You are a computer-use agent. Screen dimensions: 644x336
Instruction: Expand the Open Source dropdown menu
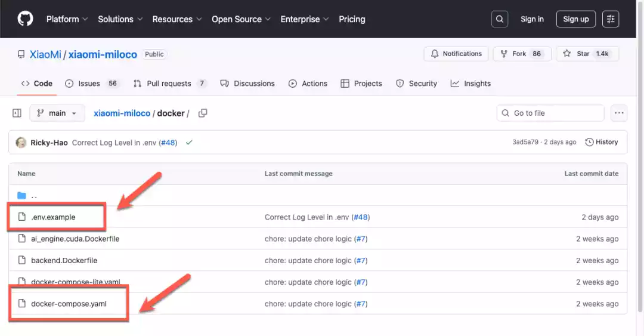click(241, 19)
